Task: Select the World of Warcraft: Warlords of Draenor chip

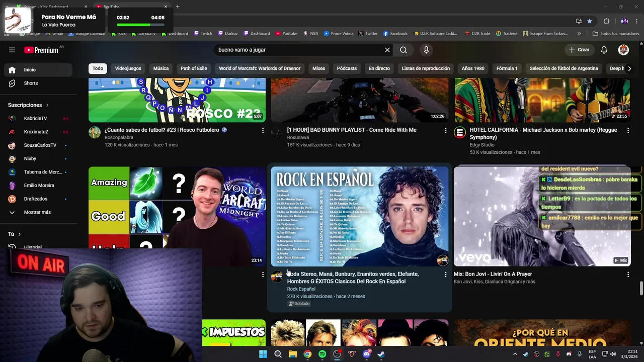Action: tap(260, 68)
